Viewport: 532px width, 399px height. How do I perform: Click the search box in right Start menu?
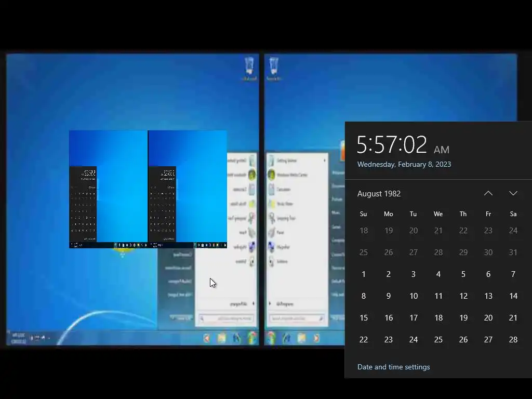(x=296, y=318)
